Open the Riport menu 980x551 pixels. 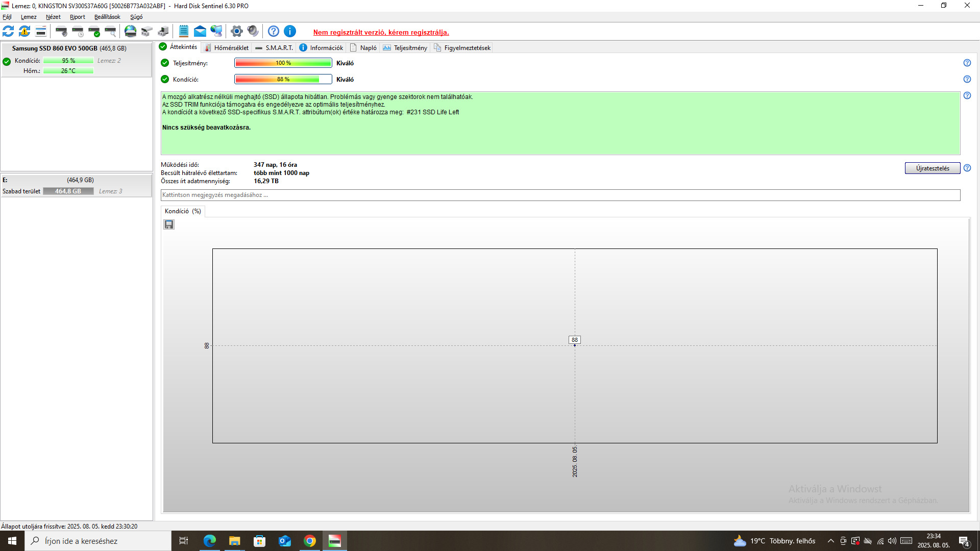77,17
